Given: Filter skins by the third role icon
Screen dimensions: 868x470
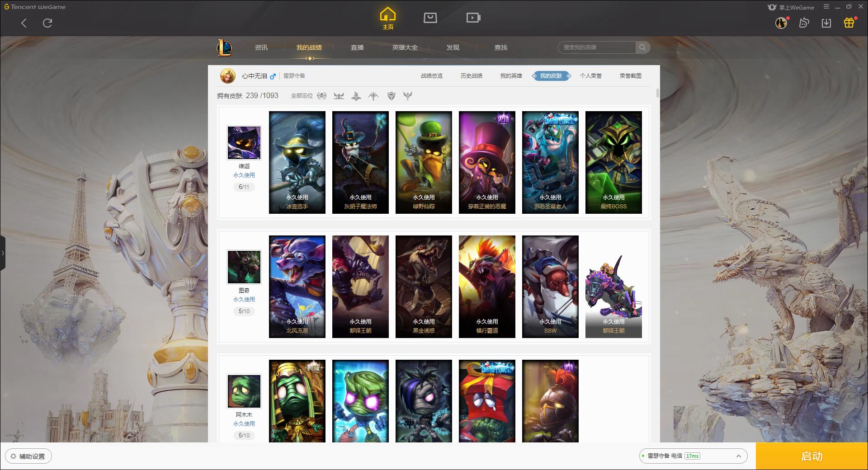Looking at the screenshot, I should (x=356, y=96).
